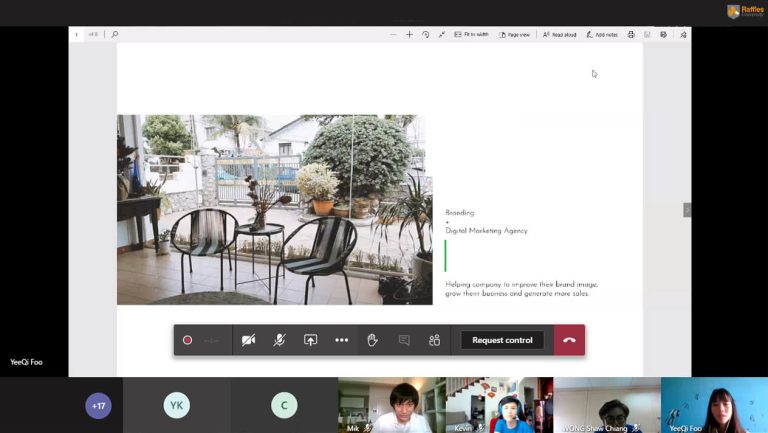Select Fit to width in PDF toolbar
This screenshot has width=768, height=433.
(x=471, y=34)
